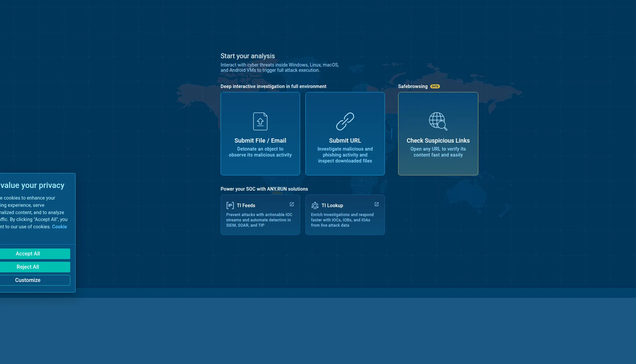The height and width of the screenshot is (364, 636).
Task: Click the Safebrowsing section label
Action: (x=413, y=86)
